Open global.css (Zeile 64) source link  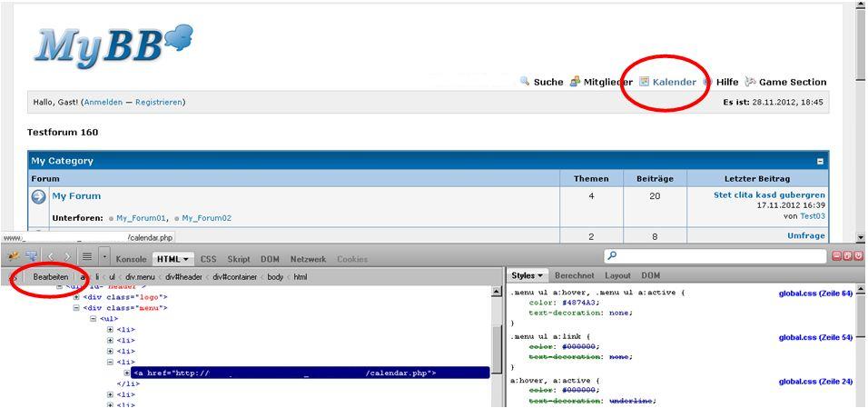tap(815, 294)
